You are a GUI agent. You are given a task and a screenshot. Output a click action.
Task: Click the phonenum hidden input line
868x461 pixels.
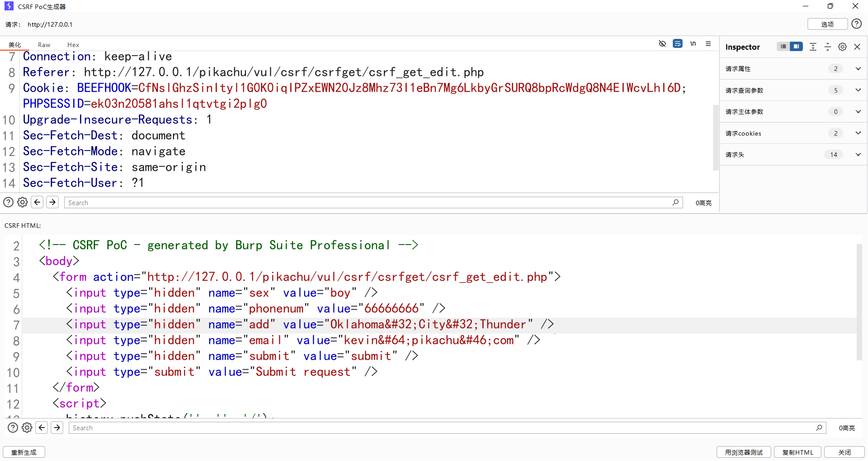pyautogui.click(x=256, y=309)
